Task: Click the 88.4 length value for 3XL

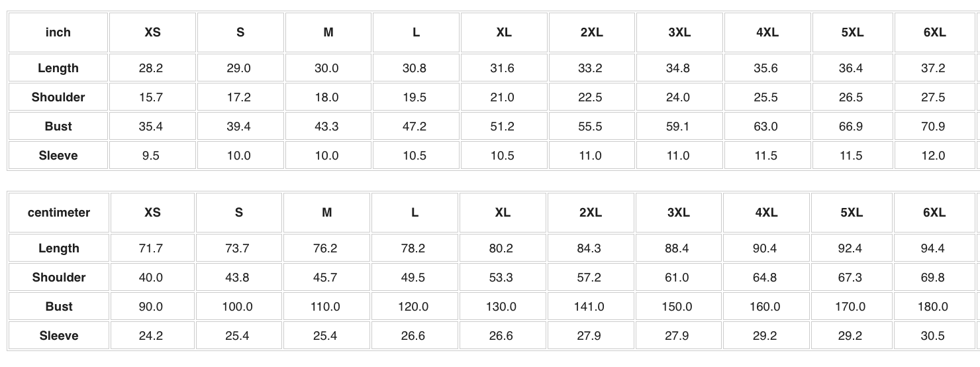Action: 677,248
